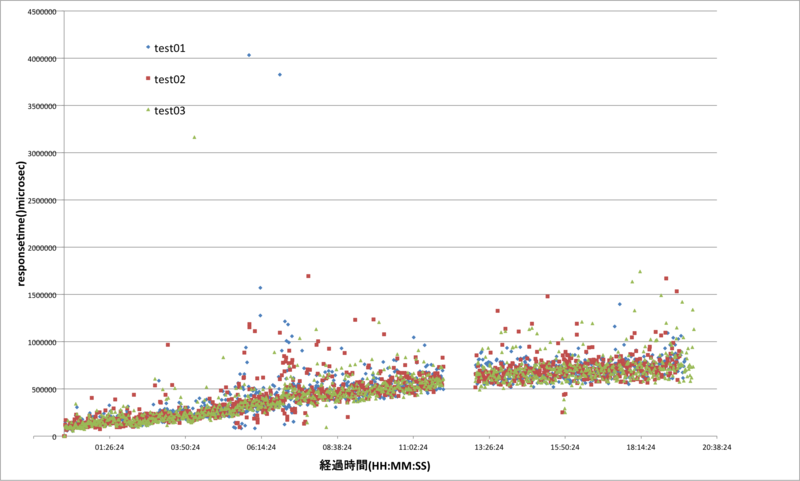Click the 18:14:24 x-axis label
The height and width of the screenshot is (481, 800).
[641, 447]
